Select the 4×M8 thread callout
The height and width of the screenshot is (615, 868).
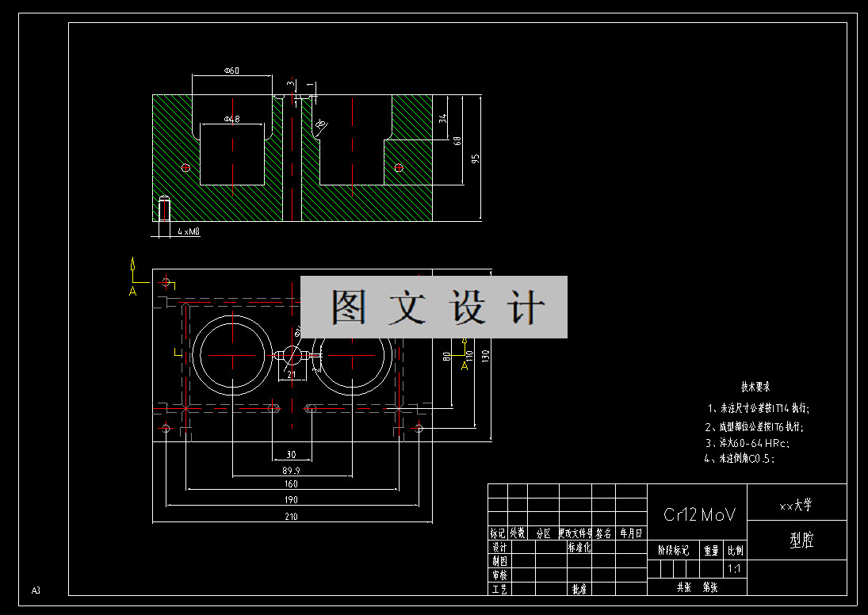point(188,232)
